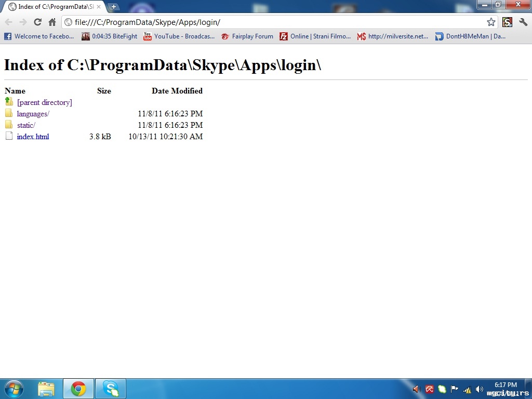Image resolution: width=532 pixels, height=399 pixels.
Task: Click the 10/13/11 10:21:30 AM date
Action: point(166,137)
